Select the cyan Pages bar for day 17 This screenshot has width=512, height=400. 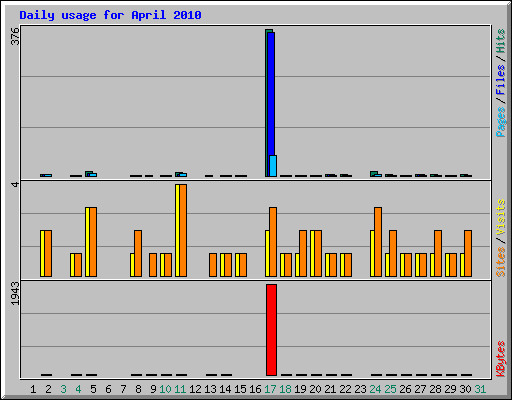[273, 166]
